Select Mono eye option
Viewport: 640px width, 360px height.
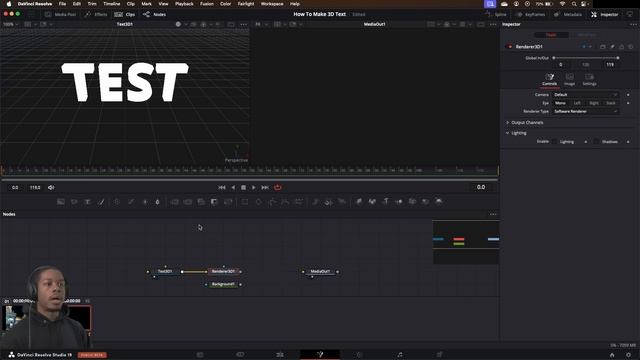coord(560,103)
